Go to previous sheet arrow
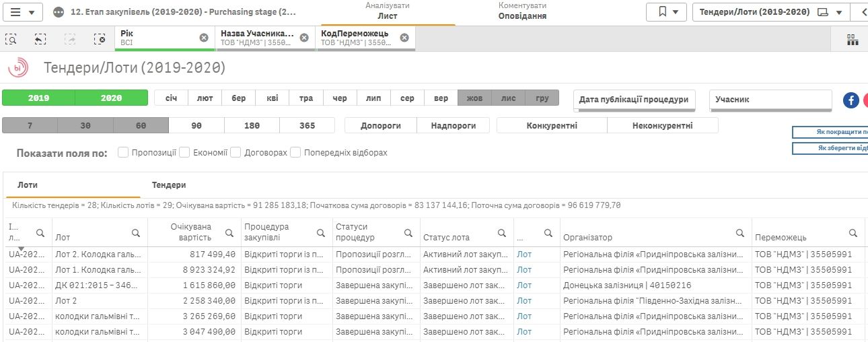The height and width of the screenshot is (342, 868). tap(861, 12)
